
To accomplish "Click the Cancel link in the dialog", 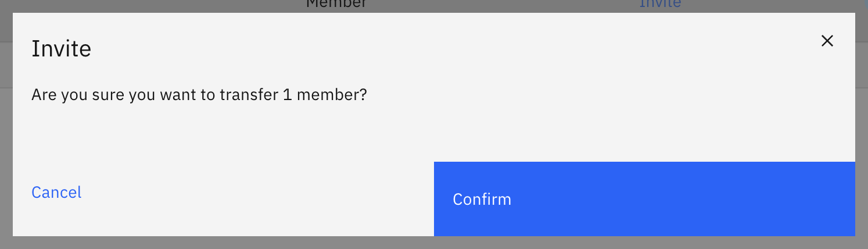I will click(56, 193).
